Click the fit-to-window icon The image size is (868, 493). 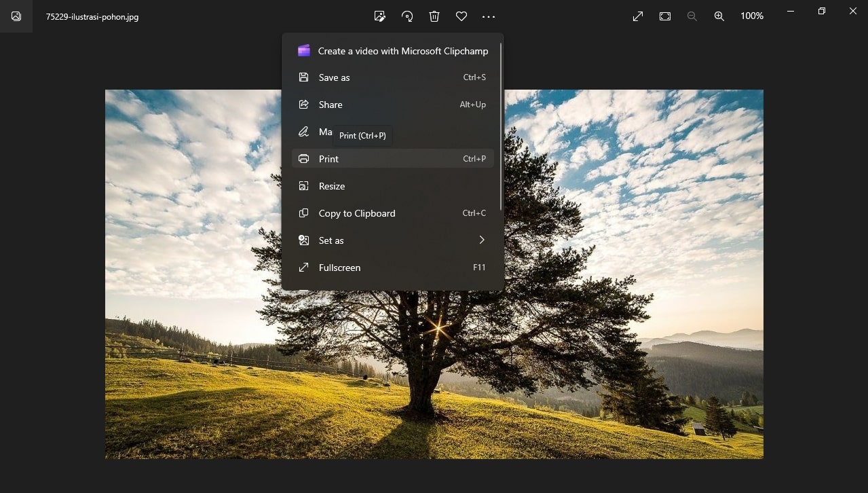coord(664,16)
